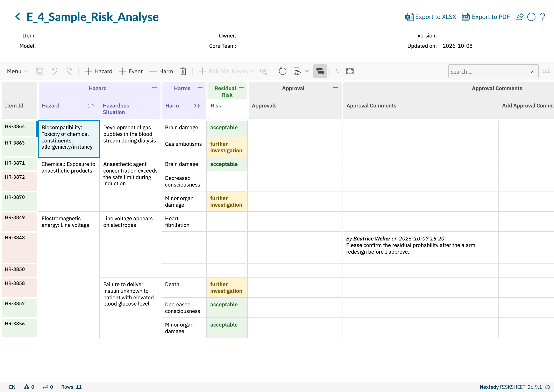The height and width of the screenshot is (392, 554).
Task: Click the sparkle AI icon
Action: point(337,71)
